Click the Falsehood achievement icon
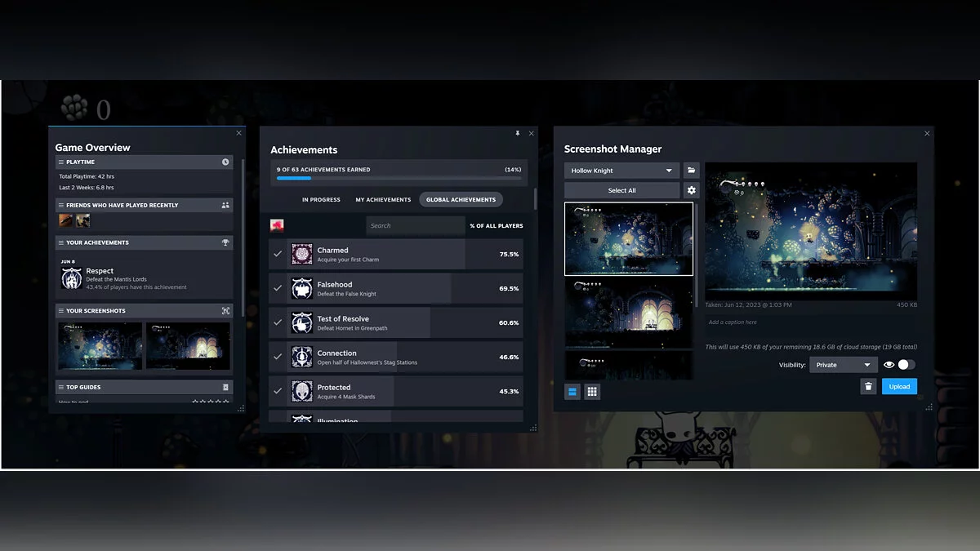The height and width of the screenshot is (551, 980). coord(302,288)
